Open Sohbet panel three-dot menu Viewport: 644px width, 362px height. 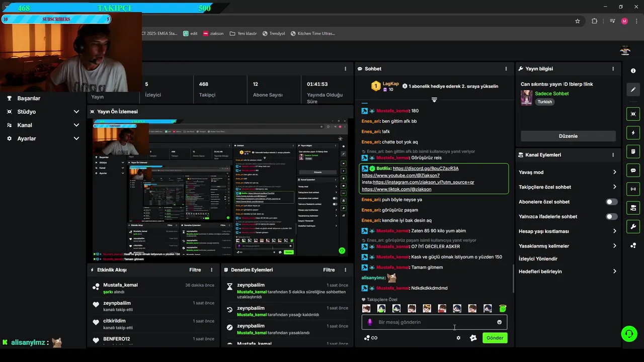tap(506, 69)
